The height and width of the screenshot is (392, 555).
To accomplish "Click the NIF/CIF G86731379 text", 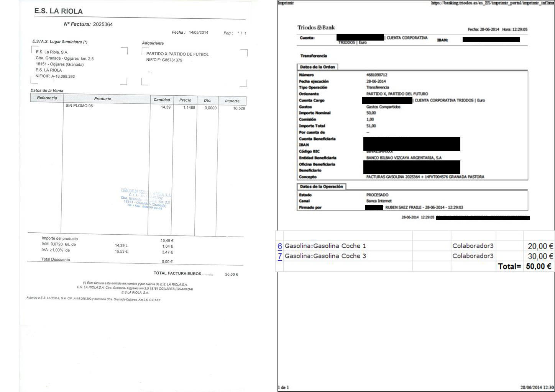I will pyautogui.click(x=164, y=60).
